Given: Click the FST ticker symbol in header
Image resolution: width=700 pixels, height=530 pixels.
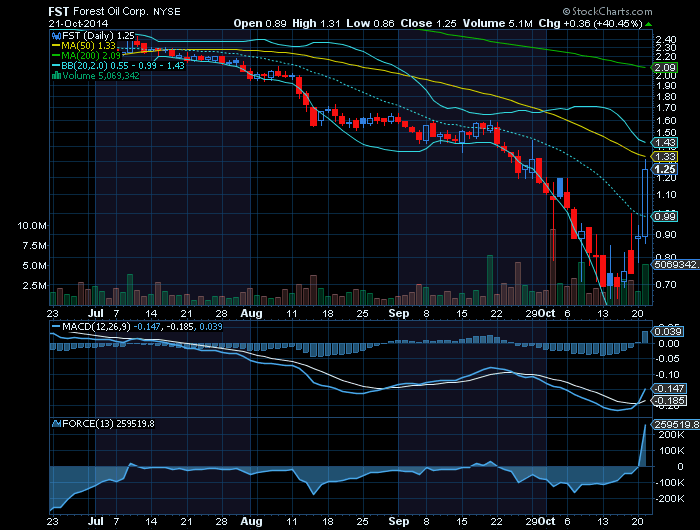Looking at the screenshot, I should pos(58,11).
